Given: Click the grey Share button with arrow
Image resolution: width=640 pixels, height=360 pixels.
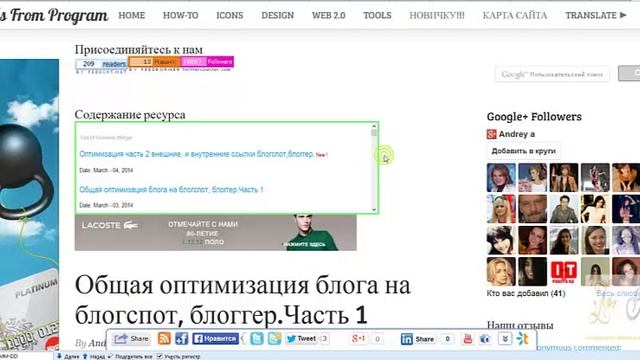Looking at the screenshot, I should click(x=131, y=338).
